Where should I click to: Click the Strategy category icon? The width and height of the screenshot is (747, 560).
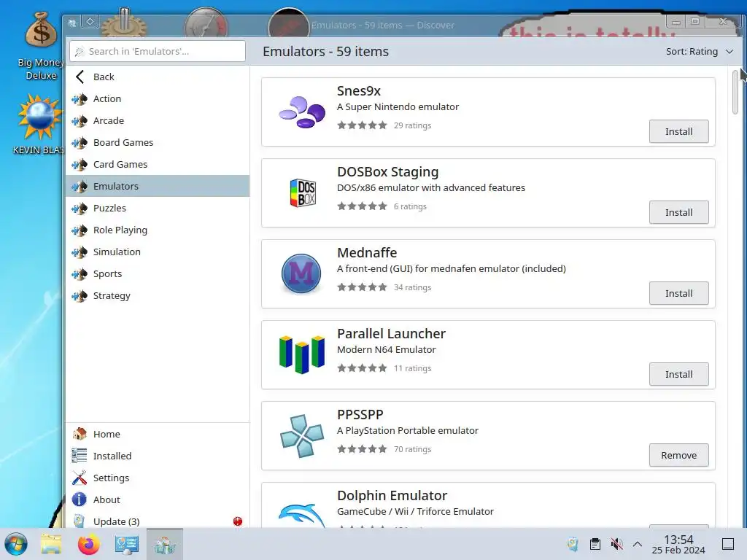pos(80,296)
